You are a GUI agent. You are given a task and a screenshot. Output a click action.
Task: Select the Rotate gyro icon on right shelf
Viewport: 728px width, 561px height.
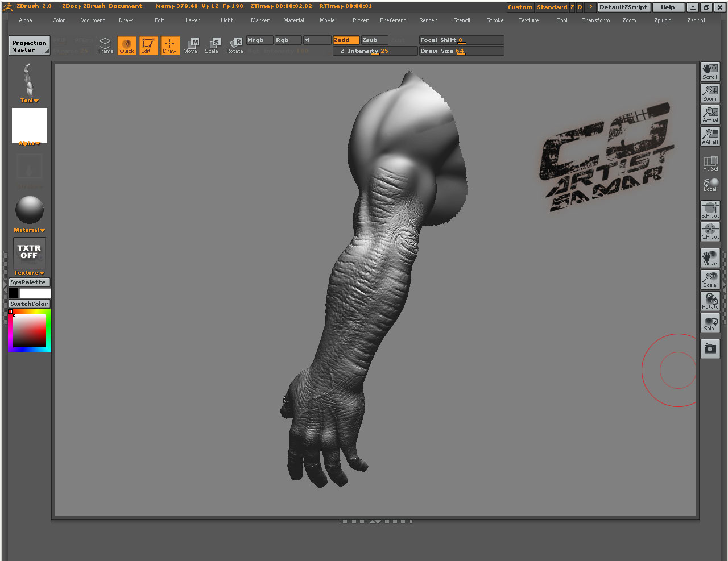pos(710,301)
